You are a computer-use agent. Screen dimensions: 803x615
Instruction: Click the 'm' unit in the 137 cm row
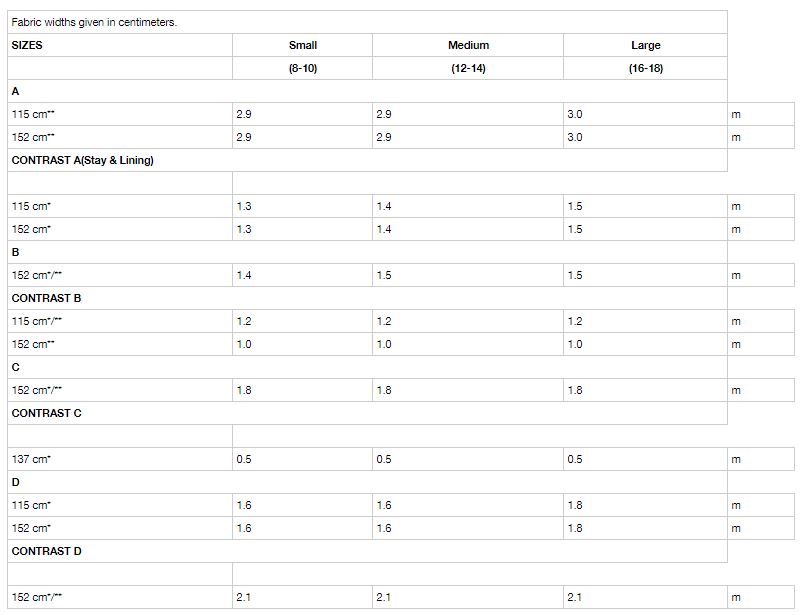pyautogui.click(x=736, y=459)
